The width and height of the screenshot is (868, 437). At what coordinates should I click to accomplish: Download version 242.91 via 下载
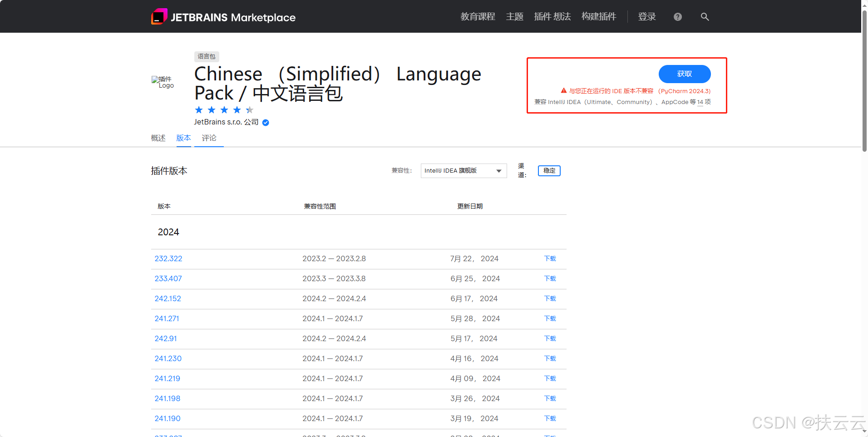click(x=550, y=339)
